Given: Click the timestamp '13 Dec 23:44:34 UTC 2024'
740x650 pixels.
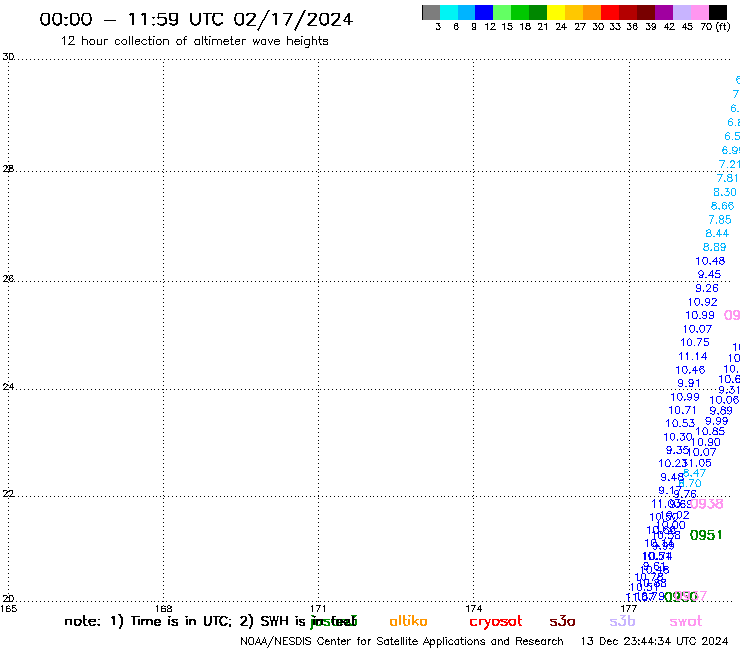Looking at the screenshot, I should pyautogui.click(x=655, y=641).
